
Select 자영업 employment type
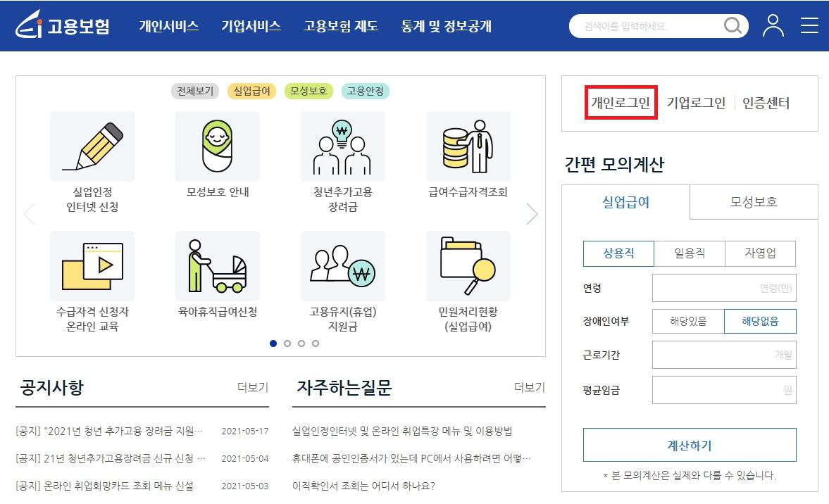point(760,253)
